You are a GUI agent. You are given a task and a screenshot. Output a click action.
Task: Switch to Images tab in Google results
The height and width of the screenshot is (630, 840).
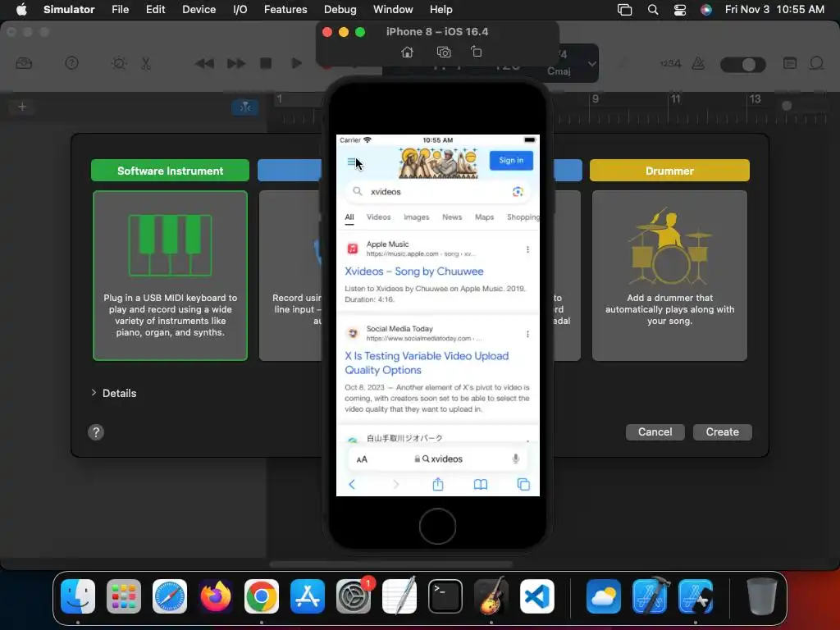(416, 217)
